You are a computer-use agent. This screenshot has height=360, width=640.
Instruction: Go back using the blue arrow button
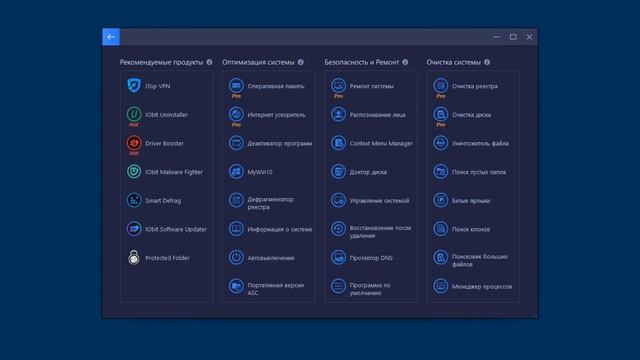coord(111,37)
